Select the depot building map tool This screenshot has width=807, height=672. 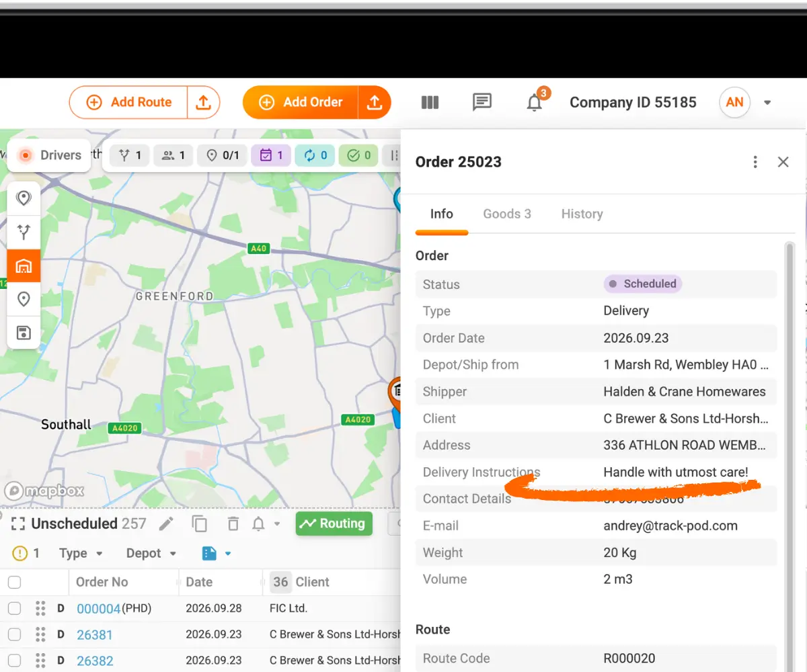(x=24, y=266)
